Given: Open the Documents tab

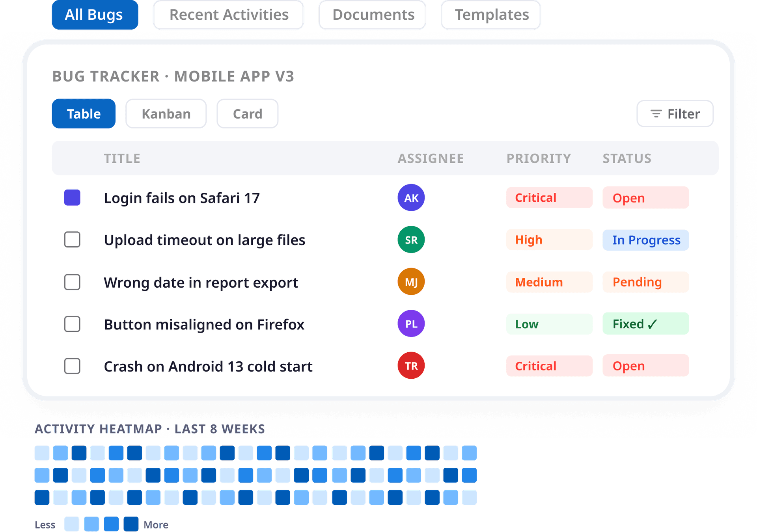Looking at the screenshot, I should click(x=373, y=15).
